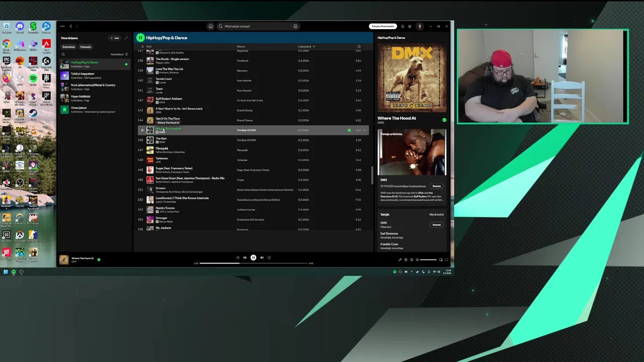Select the 'Tutustu Premiumiin' button
This screenshot has width=644, height=362.
point(383,26)
